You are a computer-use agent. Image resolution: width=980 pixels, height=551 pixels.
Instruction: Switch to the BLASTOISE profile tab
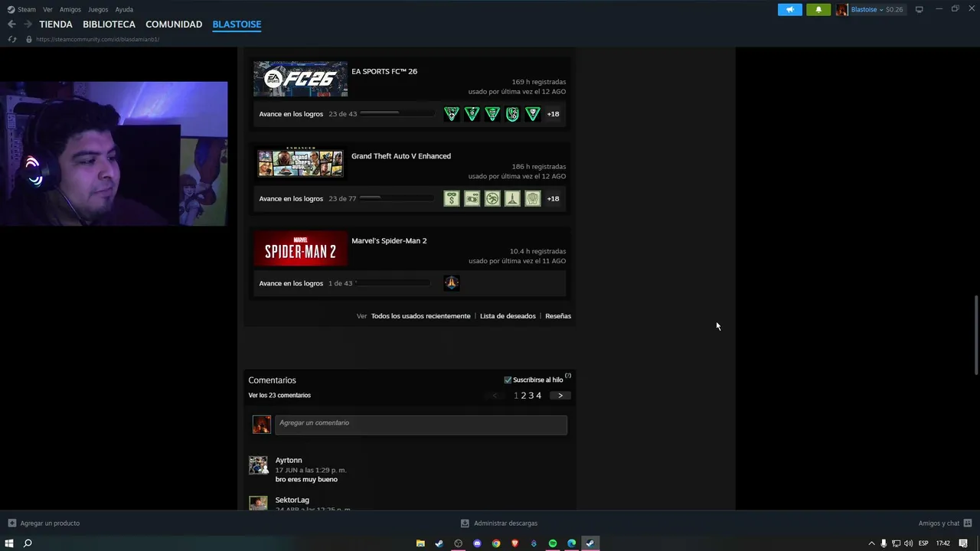(x=237, y=24)
